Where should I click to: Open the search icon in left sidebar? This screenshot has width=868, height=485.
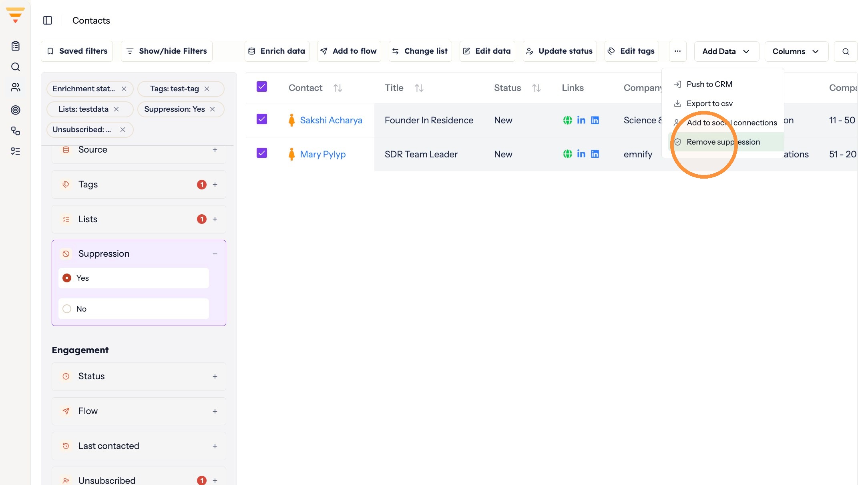[x=16, y=67]
